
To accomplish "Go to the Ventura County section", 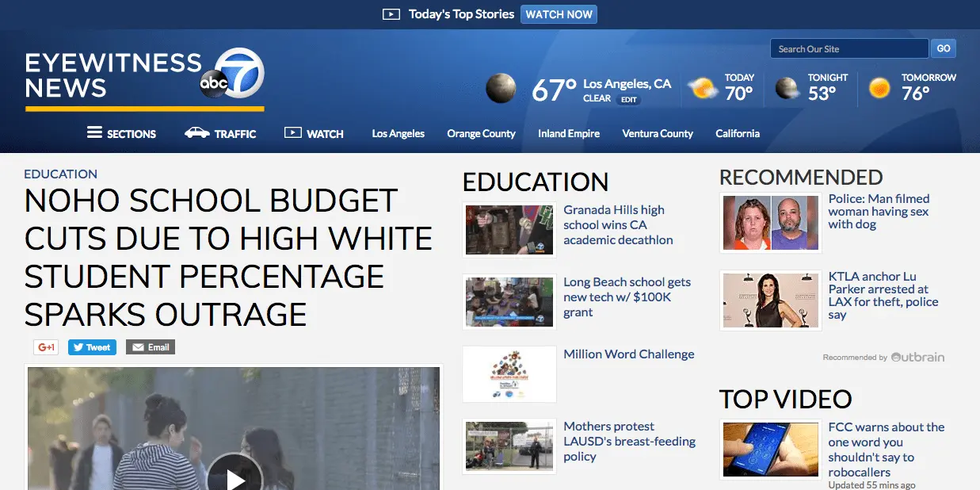I will pyautogui.click(x=658, y=133).
